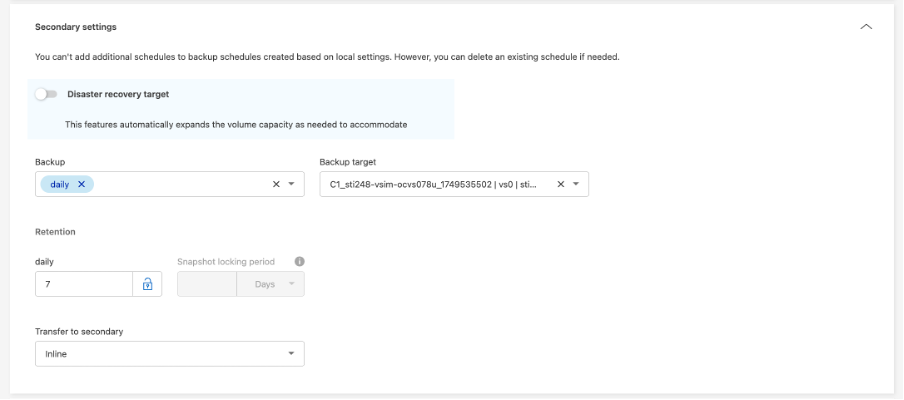The height and width of the screenshot is (400, 904).
Task: Click the empty area in the Backup combo box
Action: (182, 184)
